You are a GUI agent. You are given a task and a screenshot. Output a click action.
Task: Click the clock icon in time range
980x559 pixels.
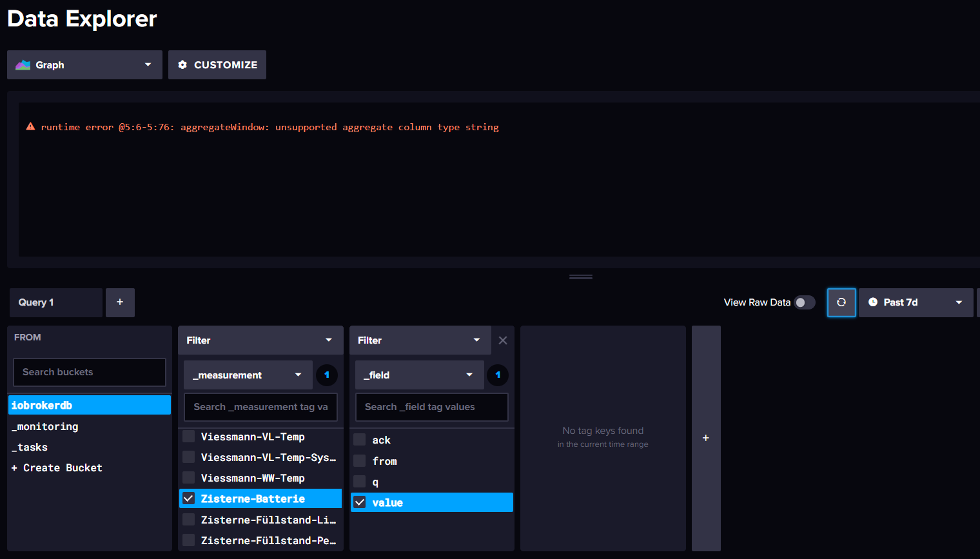point(873,302)
